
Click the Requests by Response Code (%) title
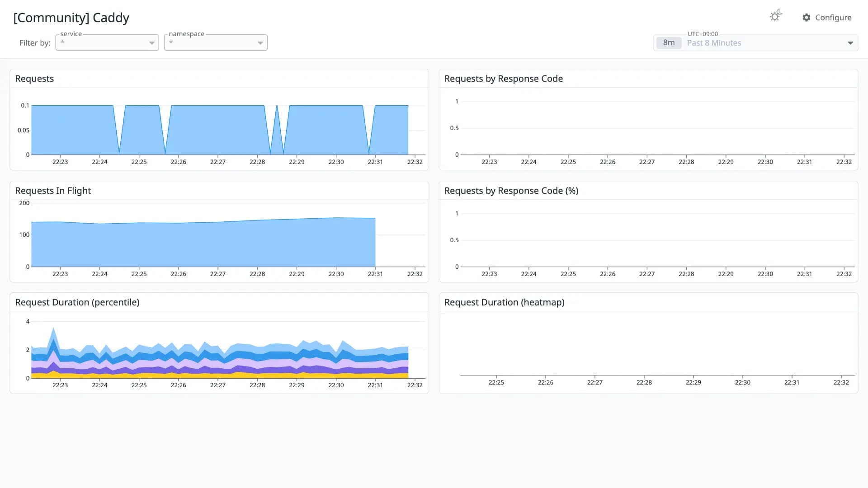[x=511, y=191]
